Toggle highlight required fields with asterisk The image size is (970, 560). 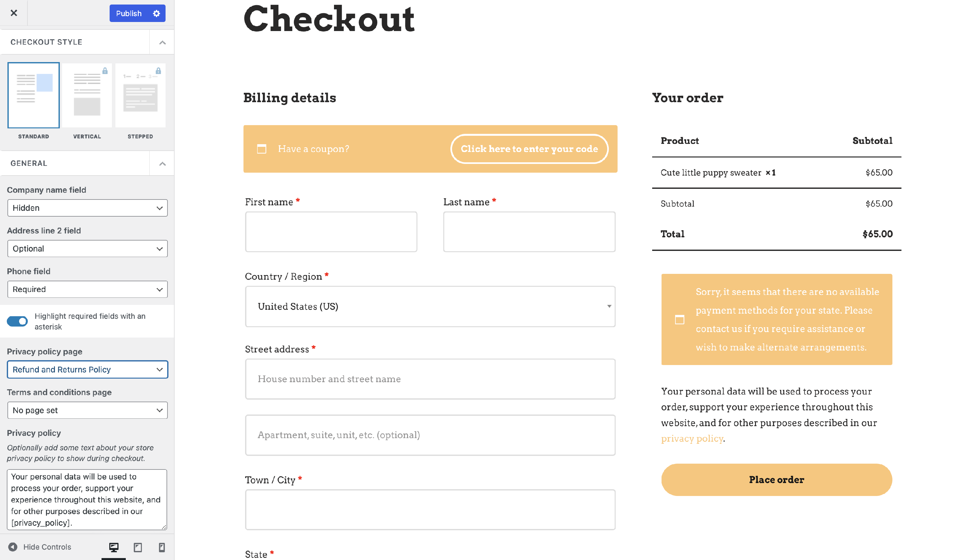pos(17,321)
